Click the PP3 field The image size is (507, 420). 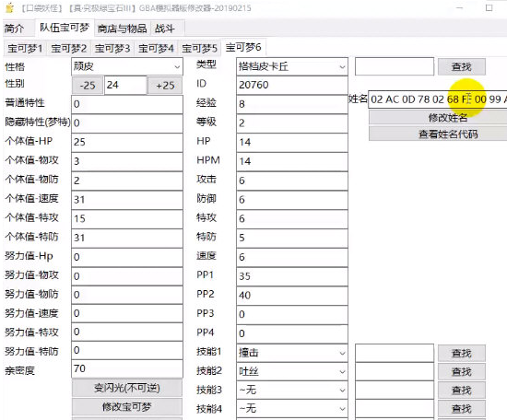tap(292, 314)
